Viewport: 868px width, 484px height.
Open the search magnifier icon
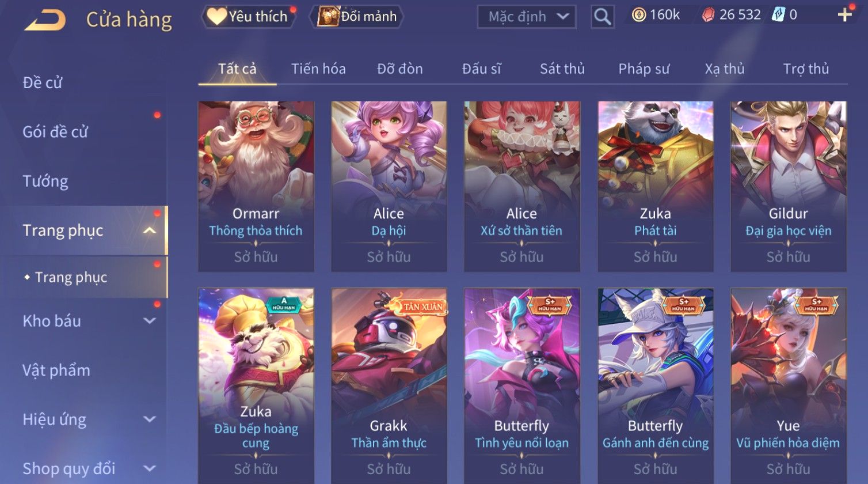click(x=602, y=17)
